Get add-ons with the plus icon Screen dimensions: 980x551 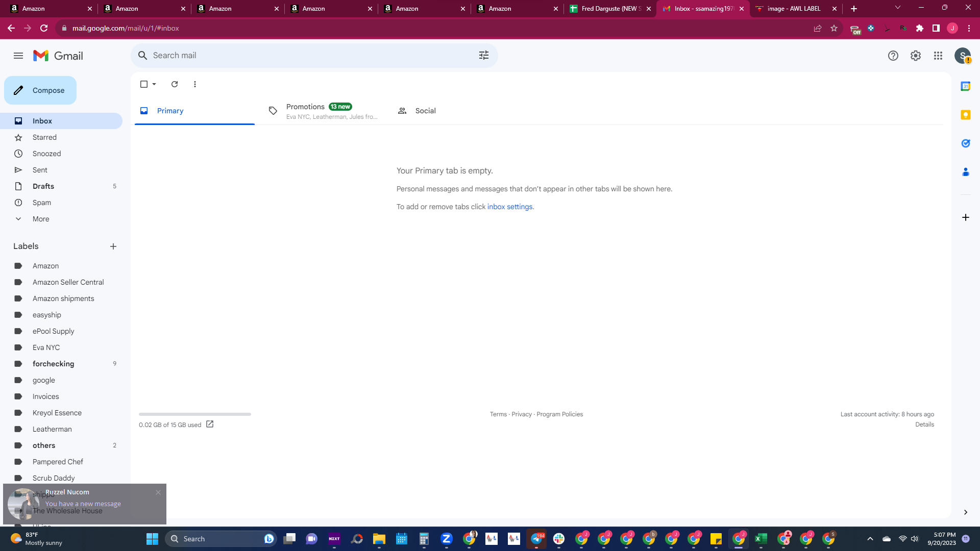[965, 217]
